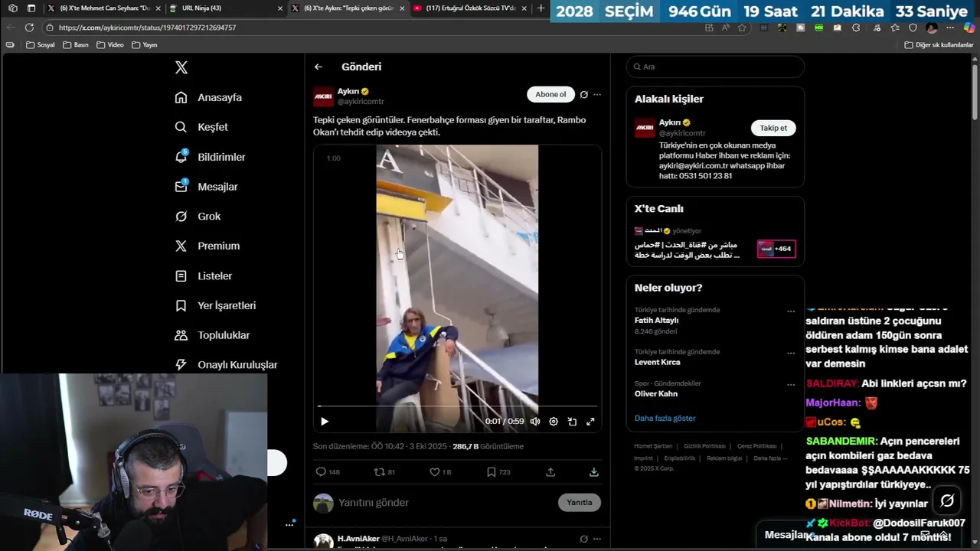Viewport: 980px width, 551px height.
Task: Open Bildirimler notifications
Action: 211,157
